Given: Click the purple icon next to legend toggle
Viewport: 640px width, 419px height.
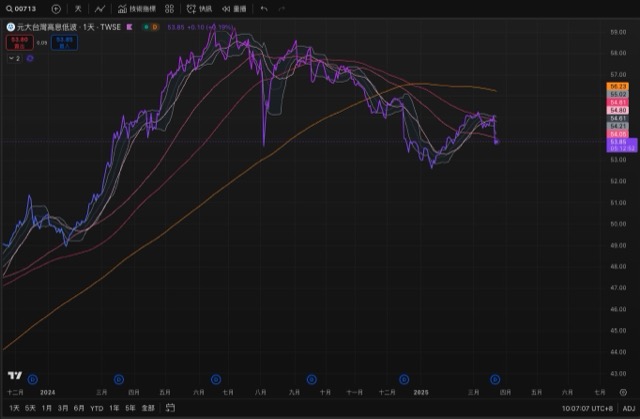Looking at the screenshot, I should [30, 58].
